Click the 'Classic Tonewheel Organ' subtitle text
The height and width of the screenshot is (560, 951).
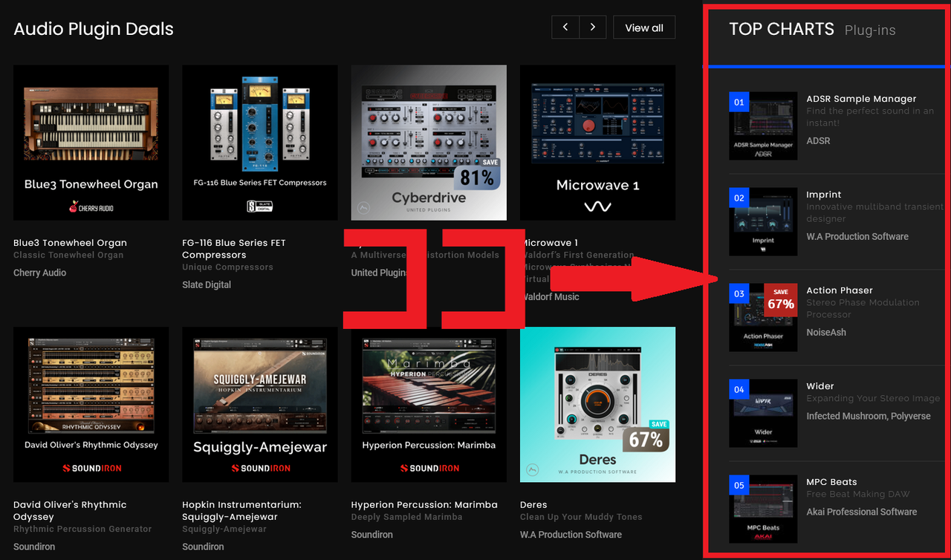point(68,255)
